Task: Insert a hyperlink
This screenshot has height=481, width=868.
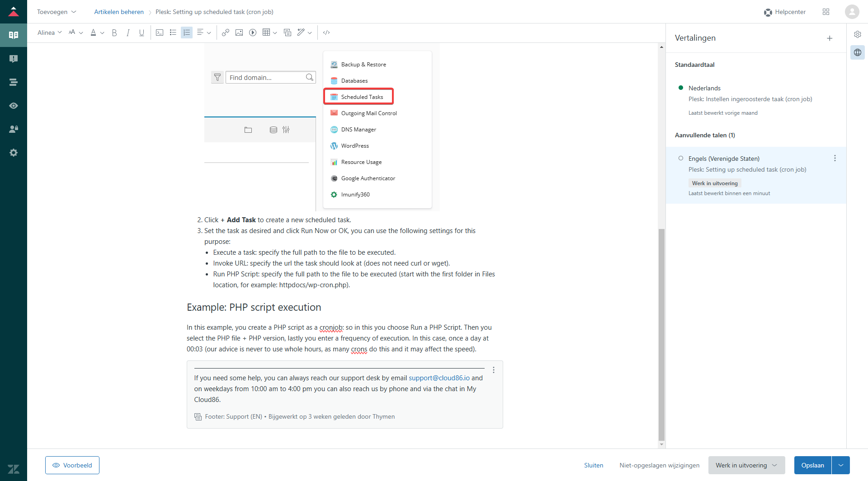Action: tap(226, 33)
